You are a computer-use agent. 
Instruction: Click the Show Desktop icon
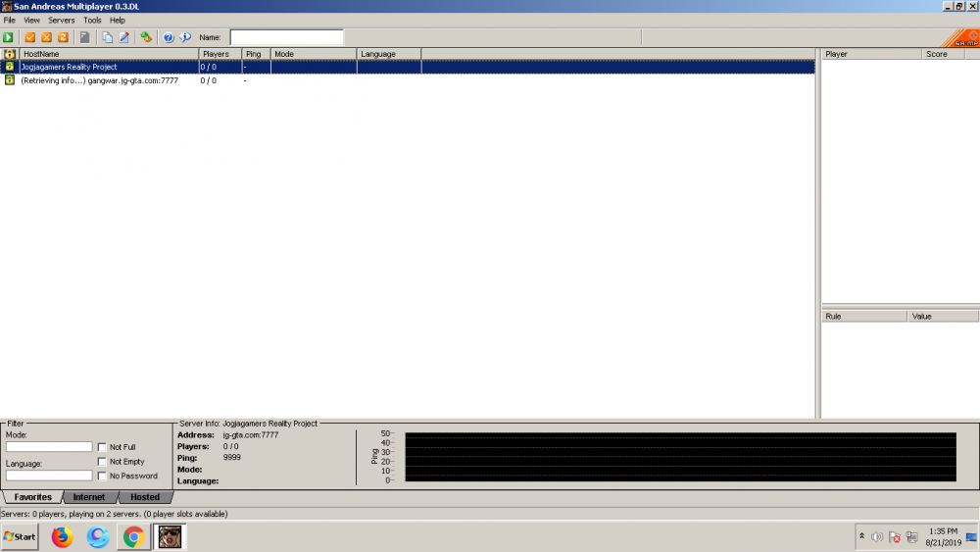click(x=971, y=537)
